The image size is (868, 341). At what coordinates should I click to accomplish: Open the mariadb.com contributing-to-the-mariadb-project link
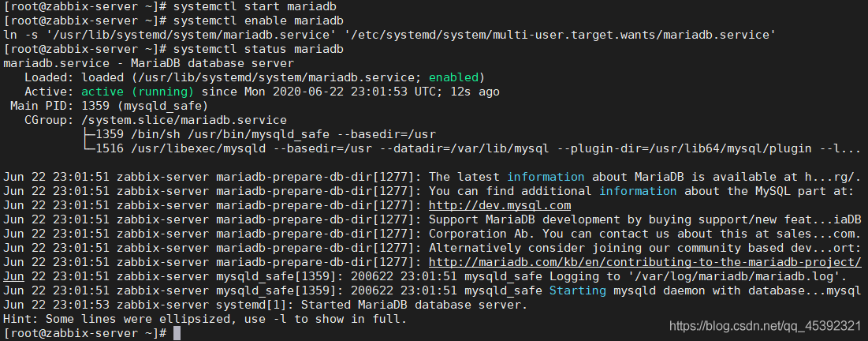[645, 262]
